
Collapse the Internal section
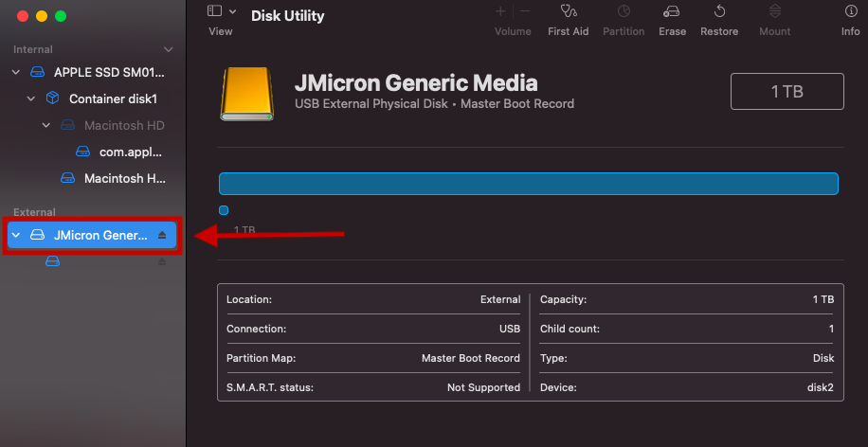pyautogui.click(x=169, y=50)
